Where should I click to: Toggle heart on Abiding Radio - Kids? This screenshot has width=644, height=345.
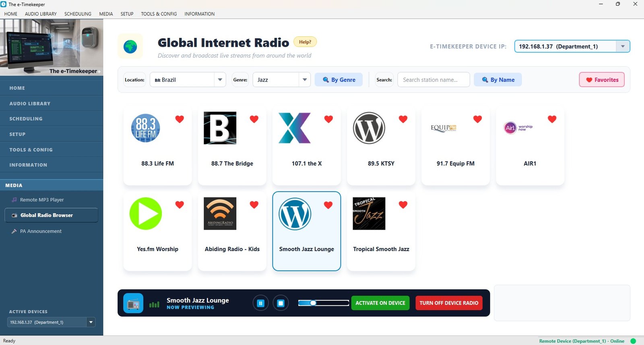[254, 205]
